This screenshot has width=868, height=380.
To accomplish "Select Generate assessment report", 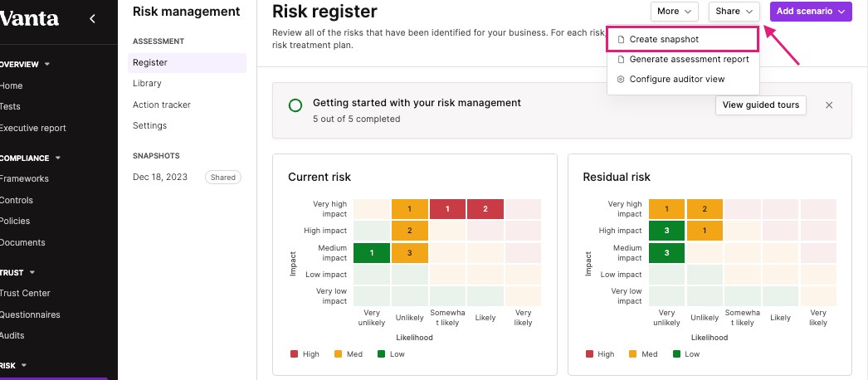I will tap(683, 59).
